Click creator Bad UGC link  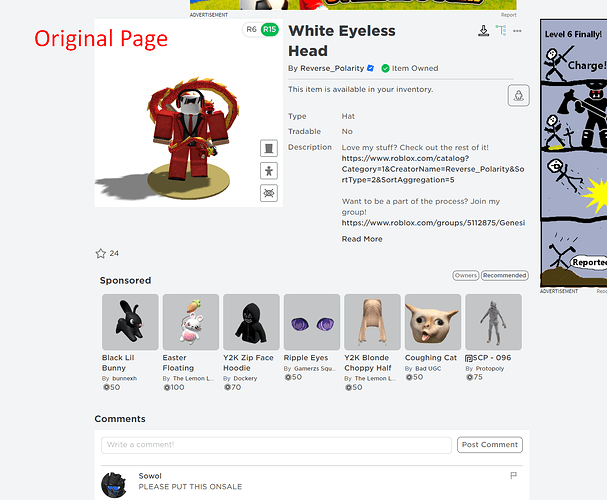click(428, 368)
